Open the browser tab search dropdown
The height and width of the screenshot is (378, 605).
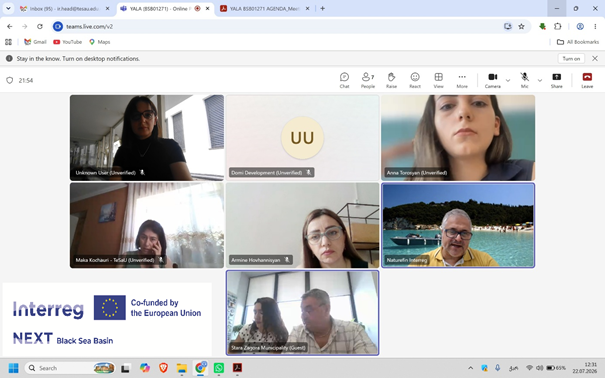8,8
